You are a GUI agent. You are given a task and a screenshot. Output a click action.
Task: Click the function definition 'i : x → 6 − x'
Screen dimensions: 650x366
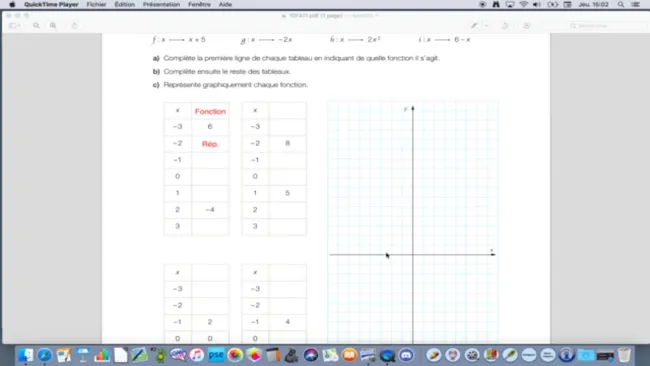click(444, 40)
